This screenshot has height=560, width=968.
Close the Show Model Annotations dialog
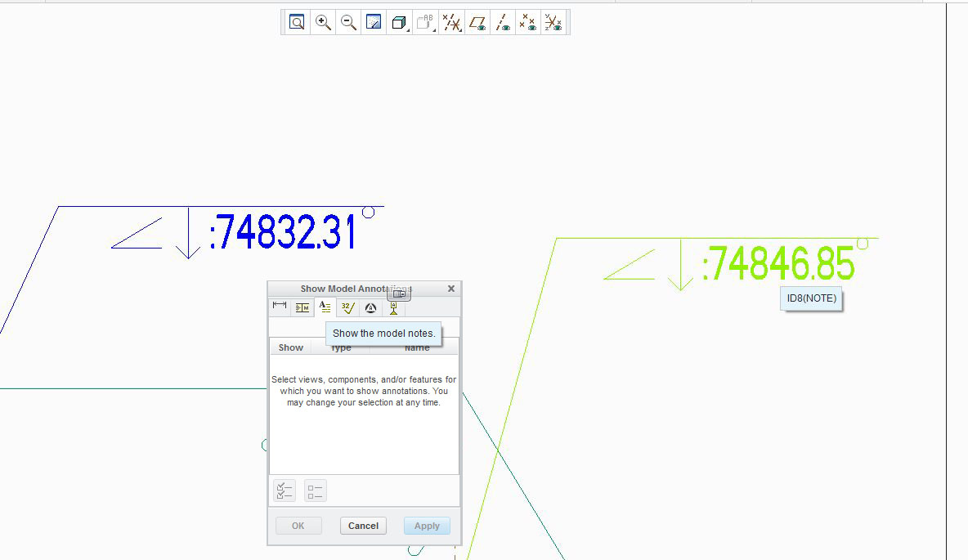point(451,289)
